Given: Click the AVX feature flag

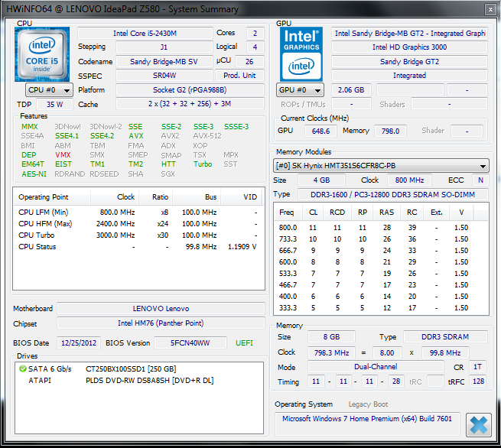Looking at the screenshot, I should tap(136, 136).
